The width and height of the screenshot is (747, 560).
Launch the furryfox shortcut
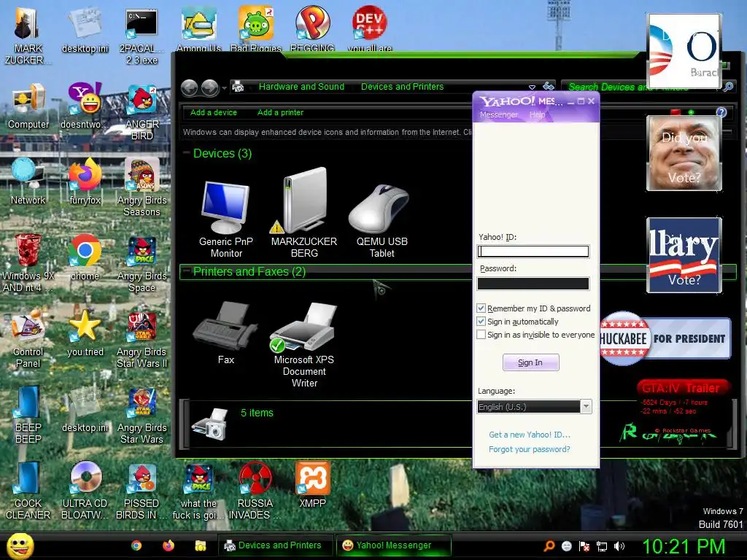[85, 182]
